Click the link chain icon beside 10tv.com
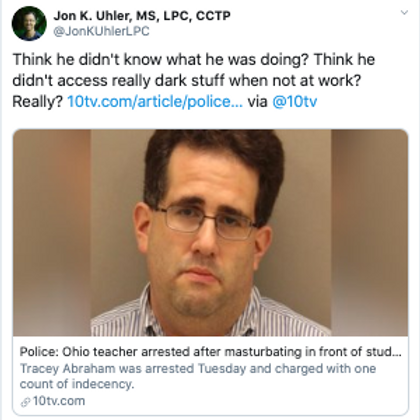 click(x=25, y=402)
